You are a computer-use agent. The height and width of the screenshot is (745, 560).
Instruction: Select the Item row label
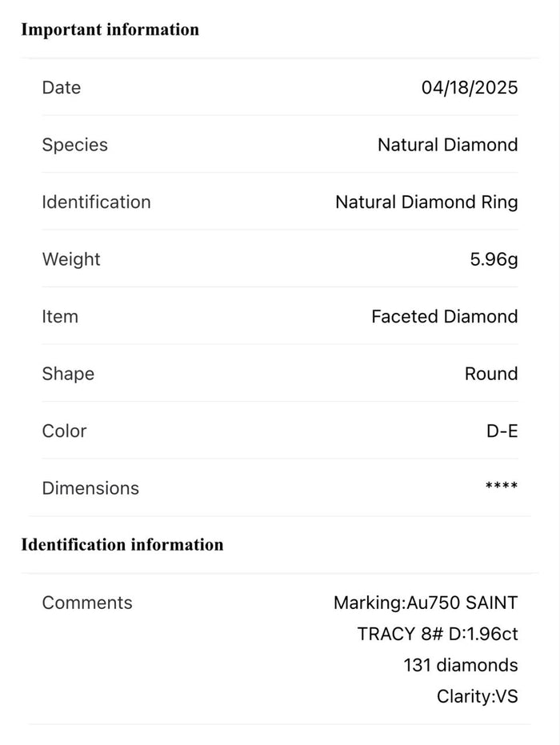coord(60,317)
